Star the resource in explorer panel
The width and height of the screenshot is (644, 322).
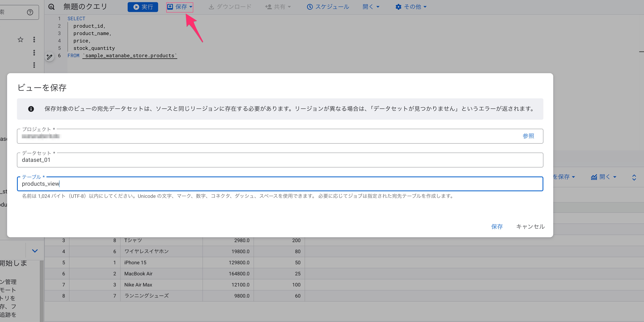point(20,39)
